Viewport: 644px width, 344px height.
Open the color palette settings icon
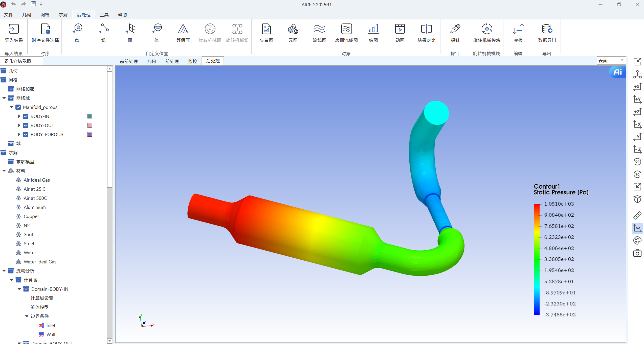[x=637, y=240]
